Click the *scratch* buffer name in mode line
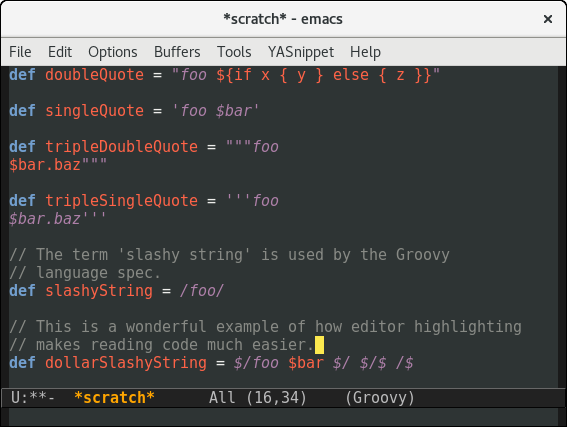 (x=114, y=398)
